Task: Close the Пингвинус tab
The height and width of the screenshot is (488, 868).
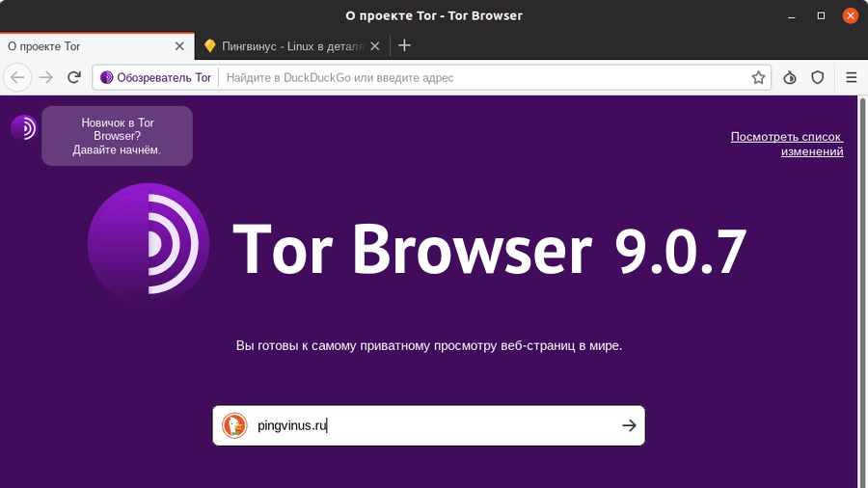Action: pos(375,46)
